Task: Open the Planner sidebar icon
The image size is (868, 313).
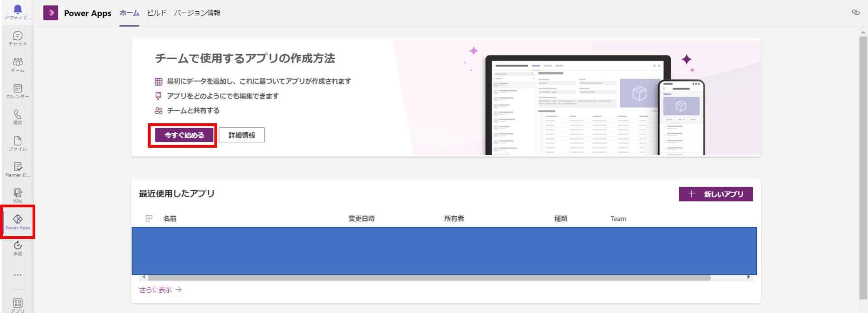Action: 18,169
